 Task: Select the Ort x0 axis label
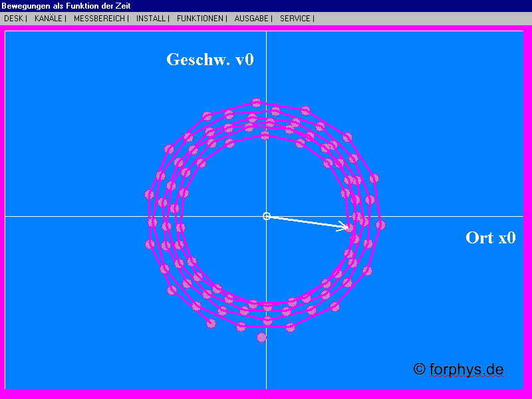[x=489, y=237]
